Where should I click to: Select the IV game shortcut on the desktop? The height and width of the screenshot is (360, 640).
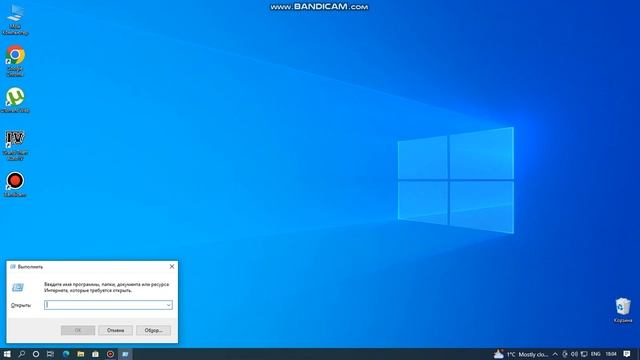click(x=15, y=145)
